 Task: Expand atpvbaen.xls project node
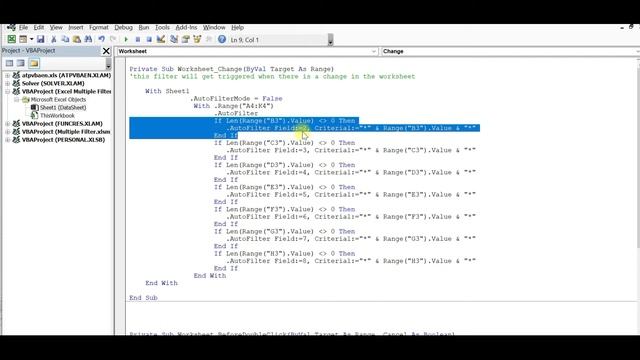tap(7, 76)
